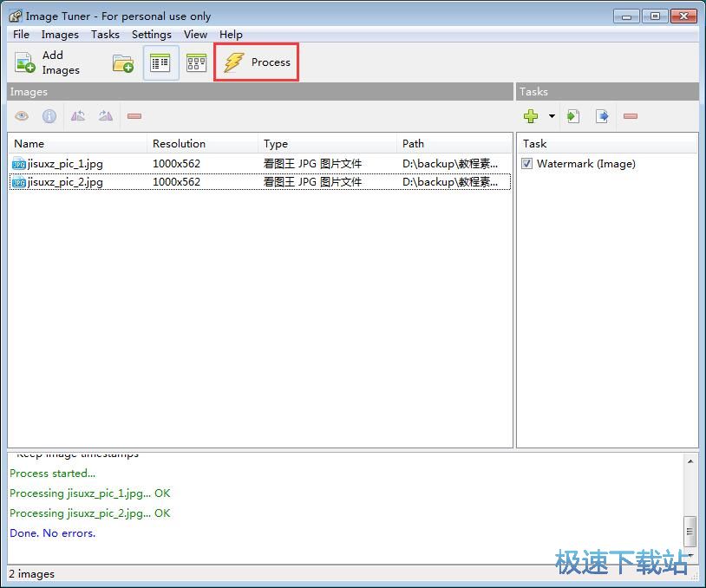706x588 pixels.
Task: Click the rotate right icon
Action: click(x=105, y=116)
